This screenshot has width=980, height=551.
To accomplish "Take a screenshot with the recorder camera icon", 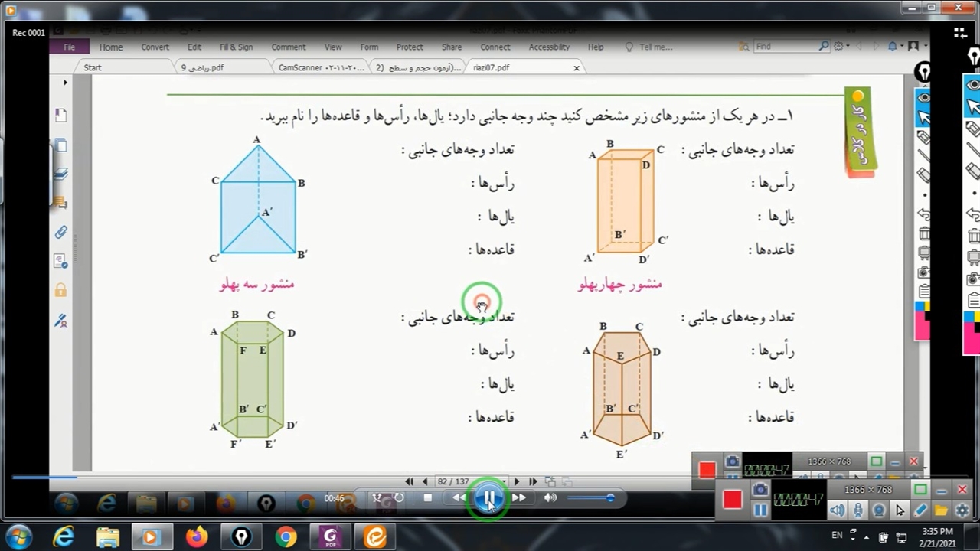I will click(x=760, y=490).
